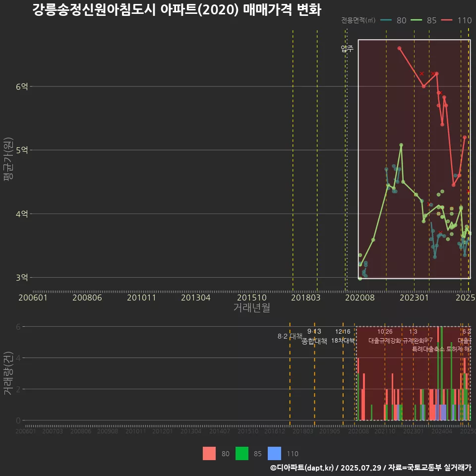Click 202008 on the price chart x-axis
Viewport: 476px width, 476px height.
360,297
